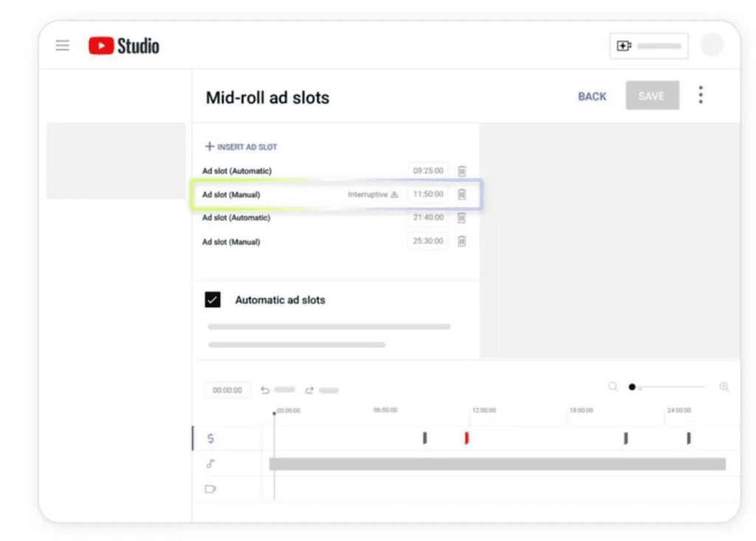Delete the 25:30:00 manual ad slot

[462, 241]
